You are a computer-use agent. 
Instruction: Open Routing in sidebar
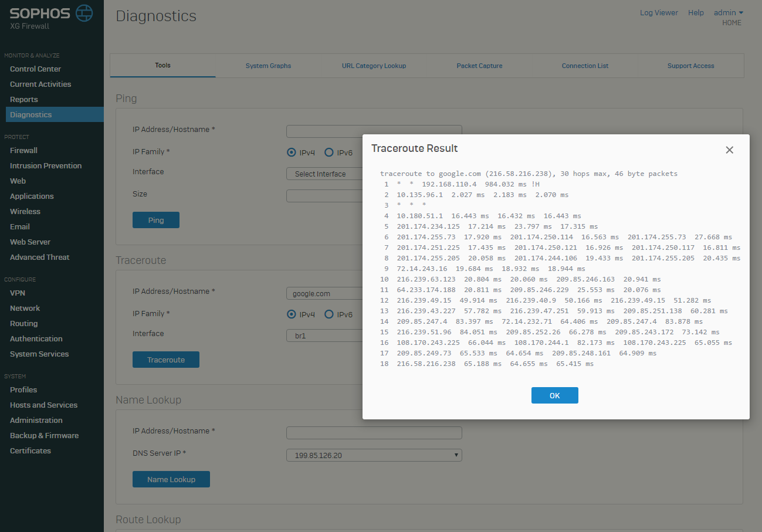coord(23,323)
